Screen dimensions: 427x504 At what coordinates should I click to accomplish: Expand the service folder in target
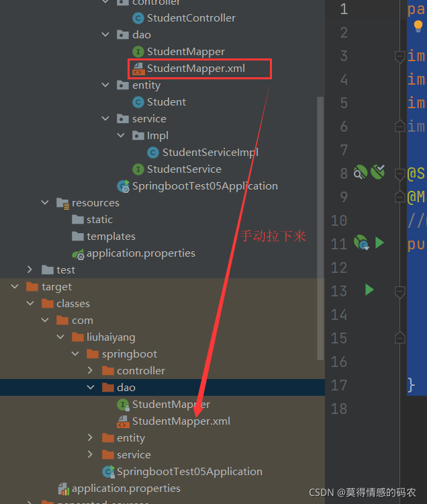(x=90, y=454)
